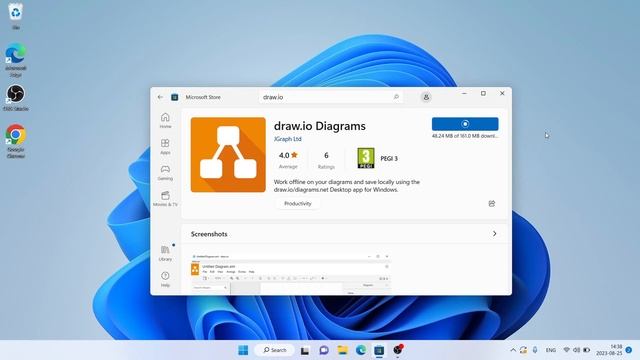Open the draw.io app screenshot thumbnail
The height and width of the screenshot is (360, 640).
tap(291, 273)
